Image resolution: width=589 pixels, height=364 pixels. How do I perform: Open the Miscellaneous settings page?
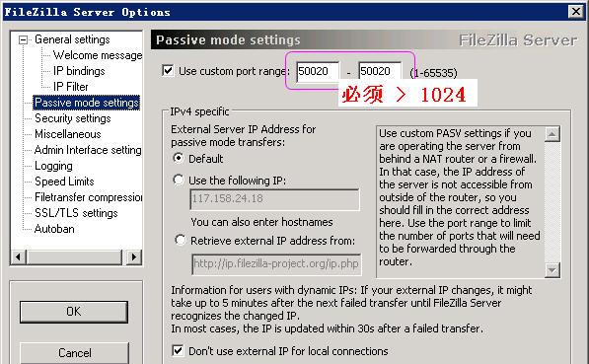(68, 134)
